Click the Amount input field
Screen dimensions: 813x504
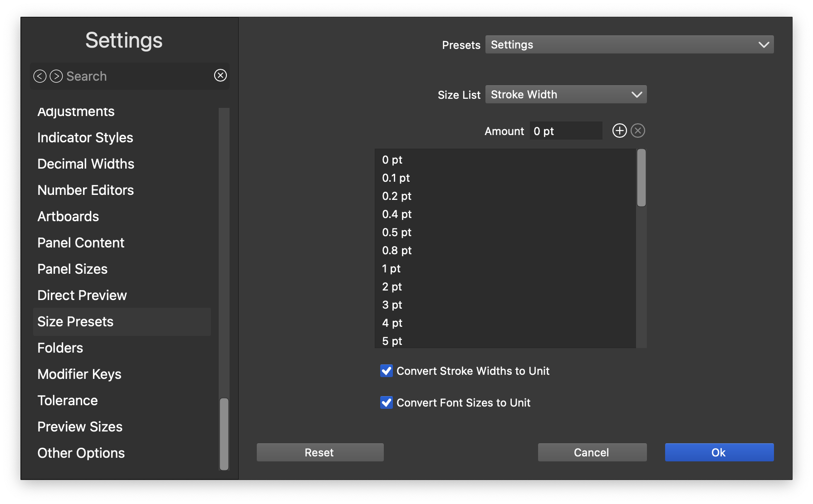click(566, 131)
